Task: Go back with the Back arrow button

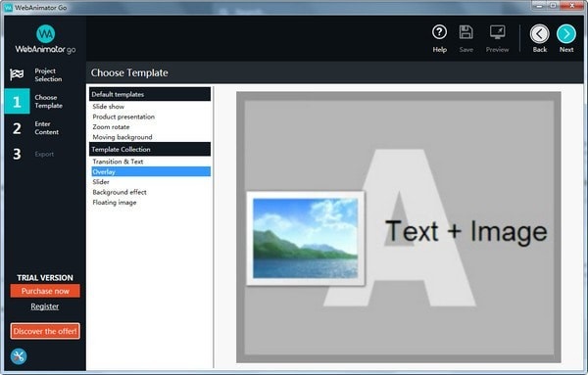Action: click(x=540, y=34)
